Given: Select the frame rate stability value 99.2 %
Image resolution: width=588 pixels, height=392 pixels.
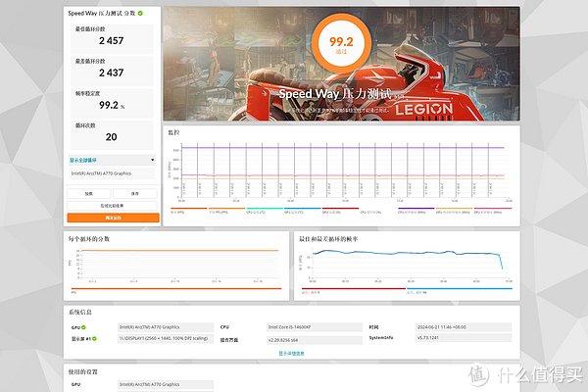Looking at the screenshot, I should pyautogui.click(x=112, y=105).
